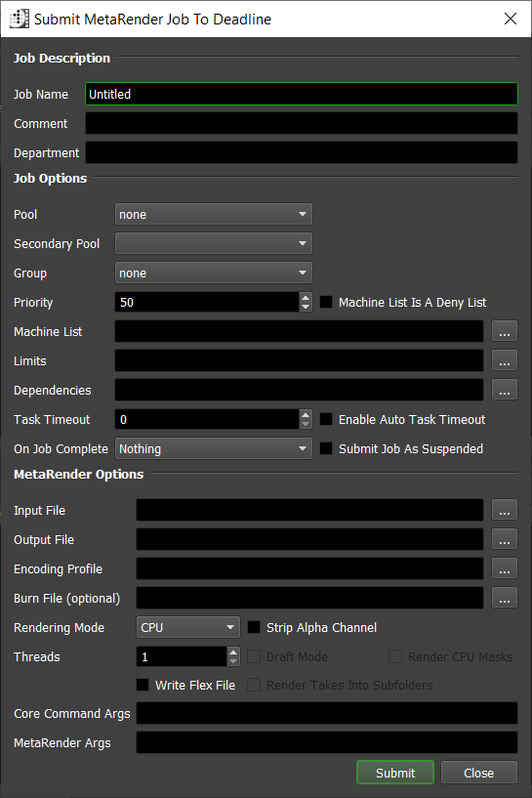
Task: Decrease Priority with the down arrow
Action: click(x=306, y=308)
